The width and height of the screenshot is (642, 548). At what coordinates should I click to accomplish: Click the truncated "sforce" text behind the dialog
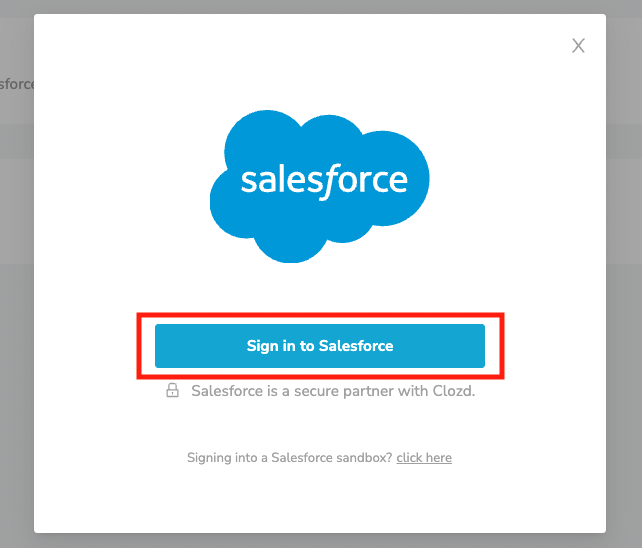tap(16, 84)
